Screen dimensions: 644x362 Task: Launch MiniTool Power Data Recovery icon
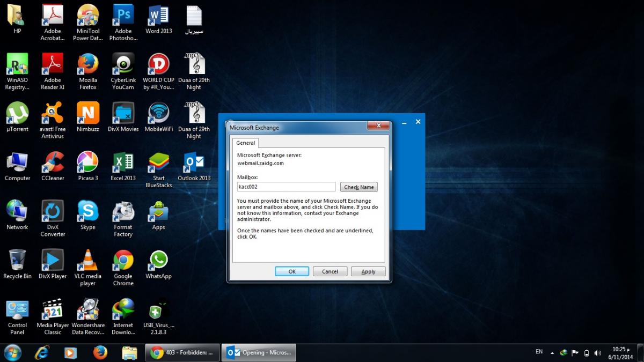point(88,23)
